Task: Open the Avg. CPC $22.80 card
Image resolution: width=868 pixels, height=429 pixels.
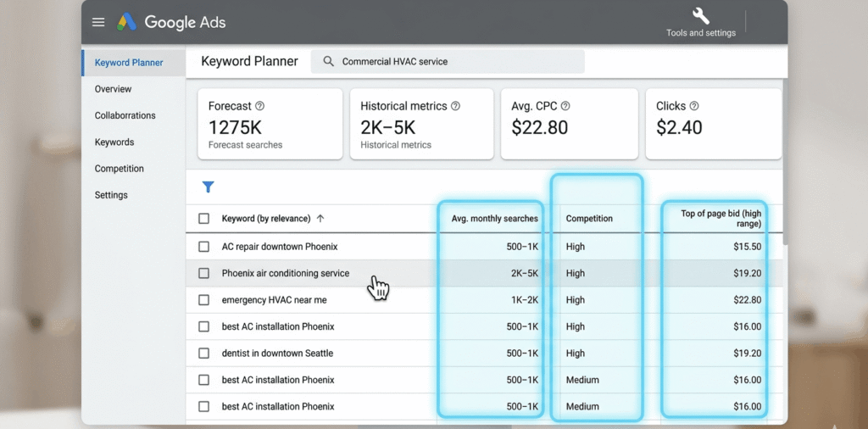Action: pos(570,124)
